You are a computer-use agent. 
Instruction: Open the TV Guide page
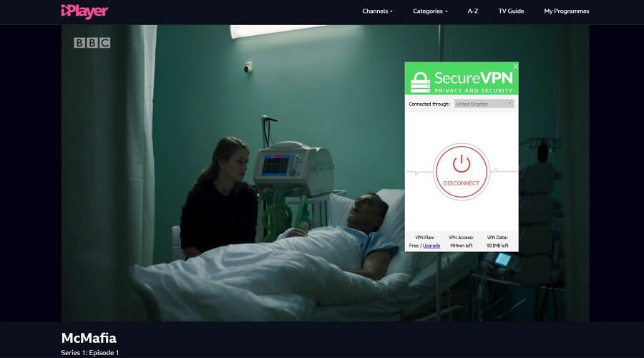[x=511, y=11]
